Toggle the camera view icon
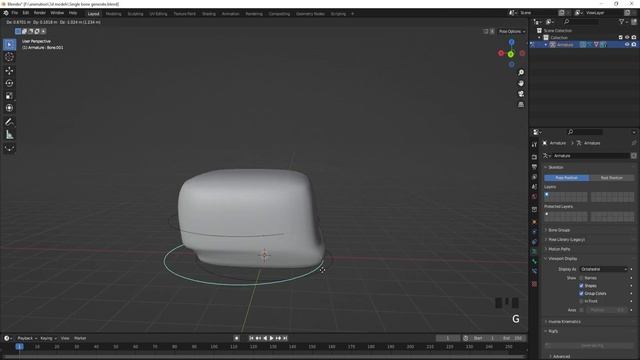Screen dimensions: 640x360 (521, 94)
